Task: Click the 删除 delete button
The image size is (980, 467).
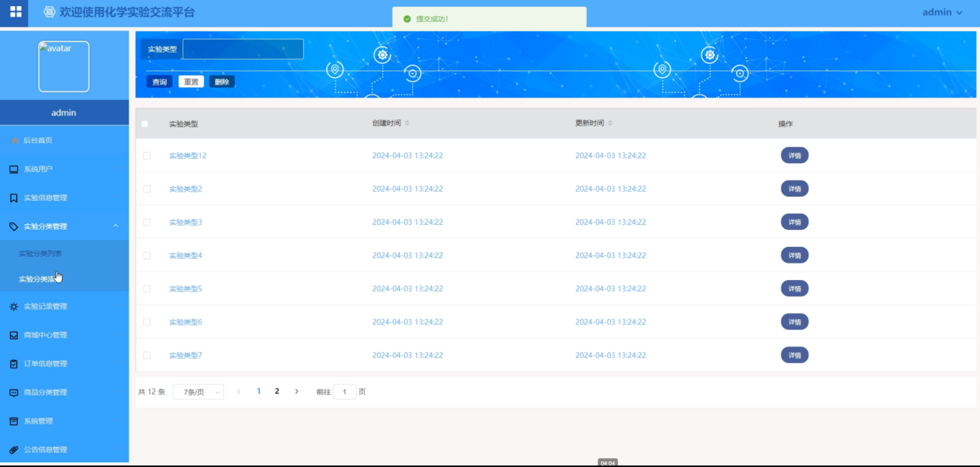Action: [x=222, y=82]
